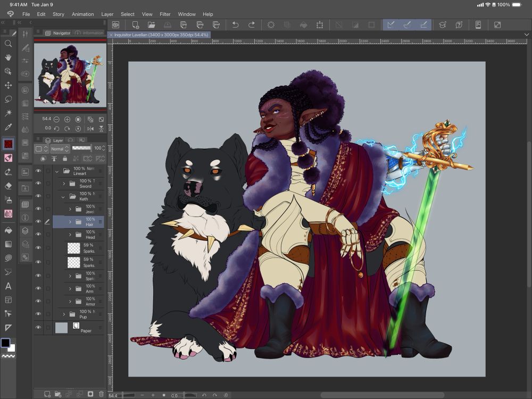Image resolution: width=532 pixels, height=399 pixels.
Task: Open the Filter menu
Action: [165, 14]
